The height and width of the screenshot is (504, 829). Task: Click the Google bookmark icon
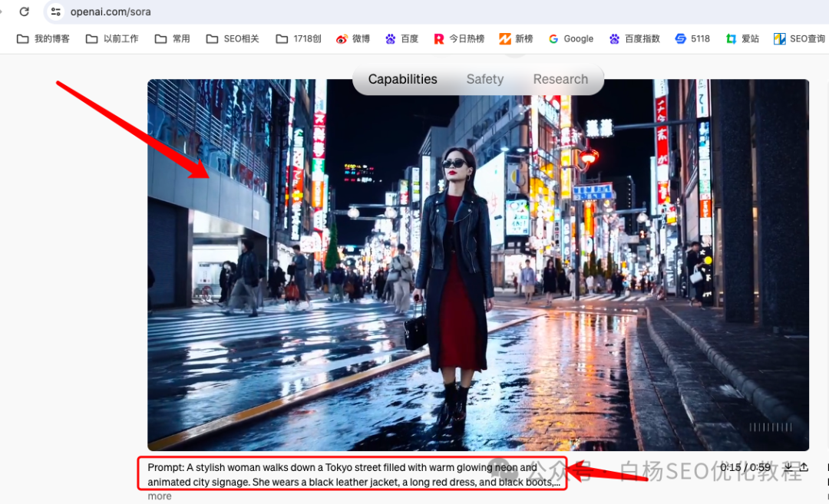pos(553,38)
